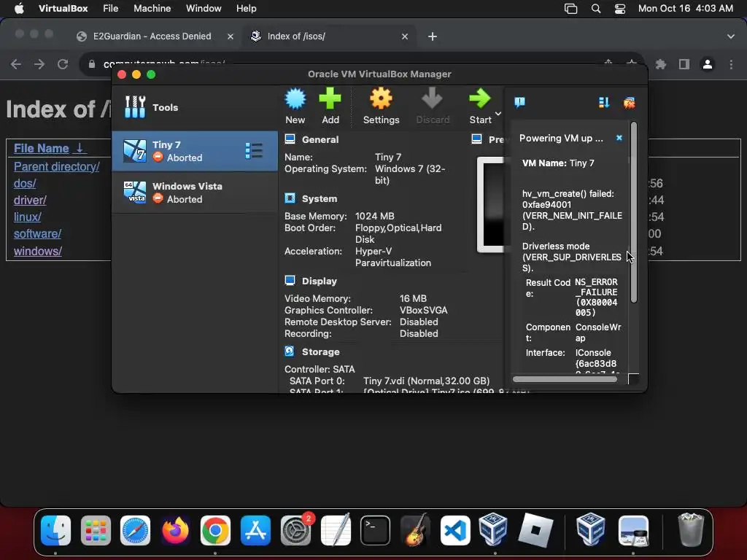
Task: Open System Settings from the Dock
Action: pos(296,530)
